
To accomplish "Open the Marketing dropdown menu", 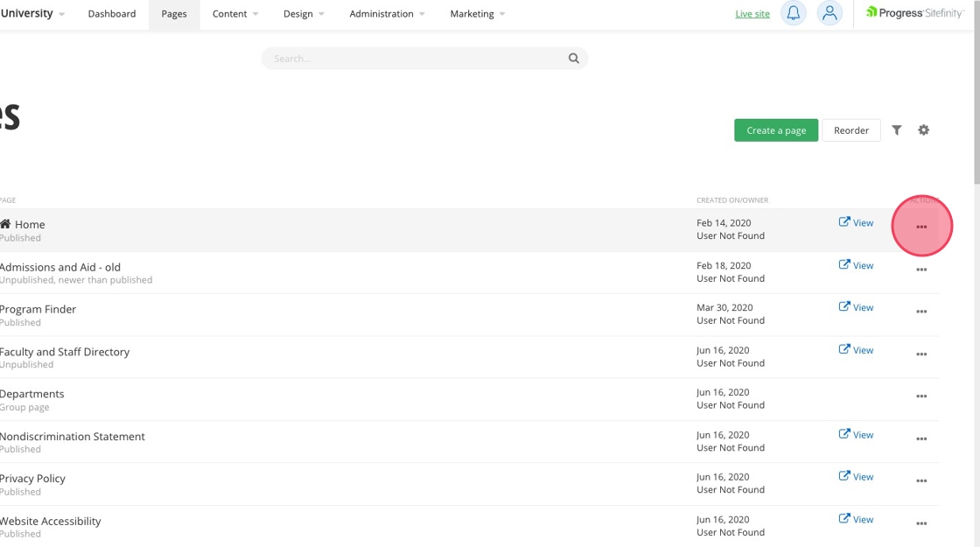I will point(477,14).
